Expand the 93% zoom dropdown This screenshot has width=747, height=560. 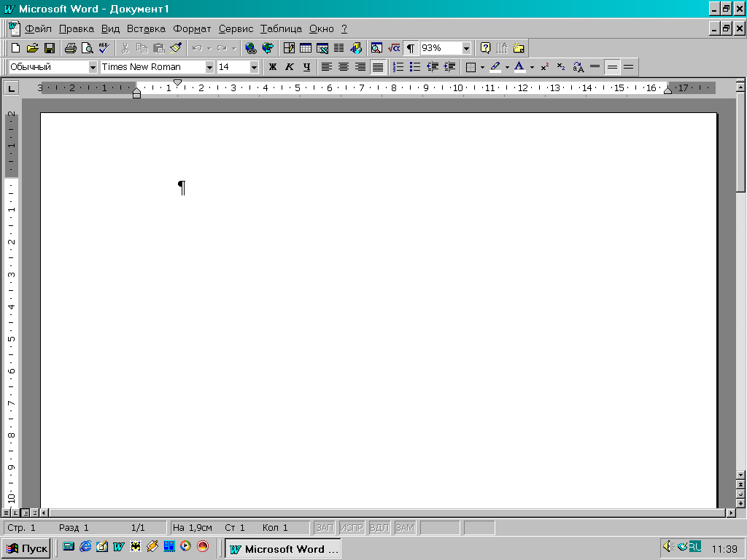[x=466, y=48]
